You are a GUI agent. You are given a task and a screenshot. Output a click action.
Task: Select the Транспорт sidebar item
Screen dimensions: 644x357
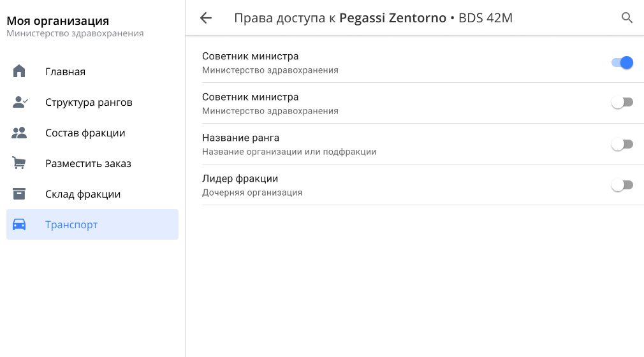pos(71,224)
